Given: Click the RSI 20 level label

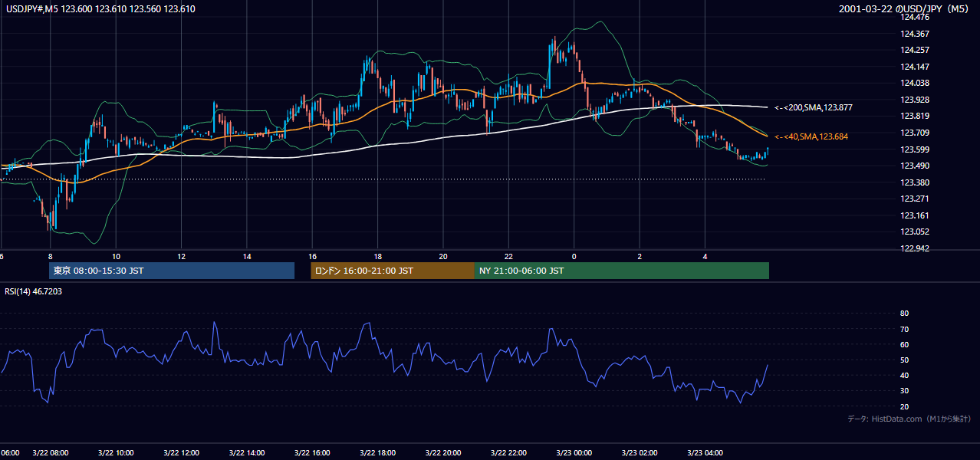Looking at the screenshot, I should tap(904, 406).
